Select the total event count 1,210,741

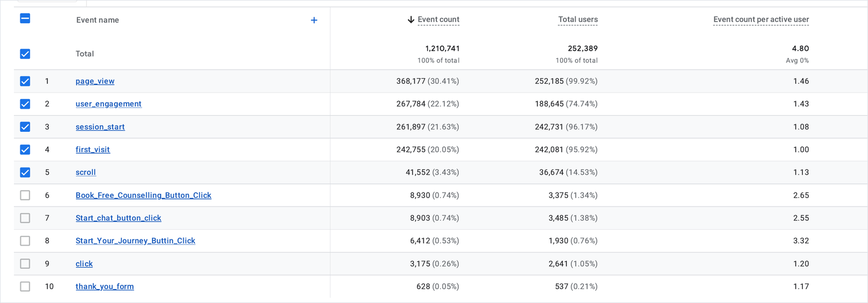(x=443, y=49)
